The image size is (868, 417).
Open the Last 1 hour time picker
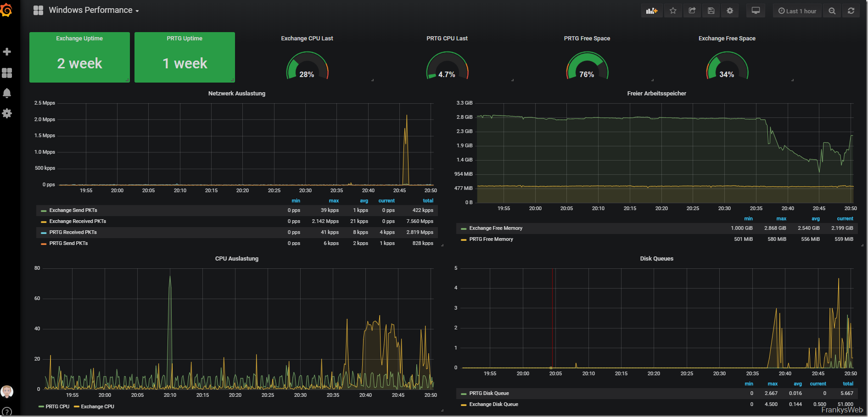797,11
